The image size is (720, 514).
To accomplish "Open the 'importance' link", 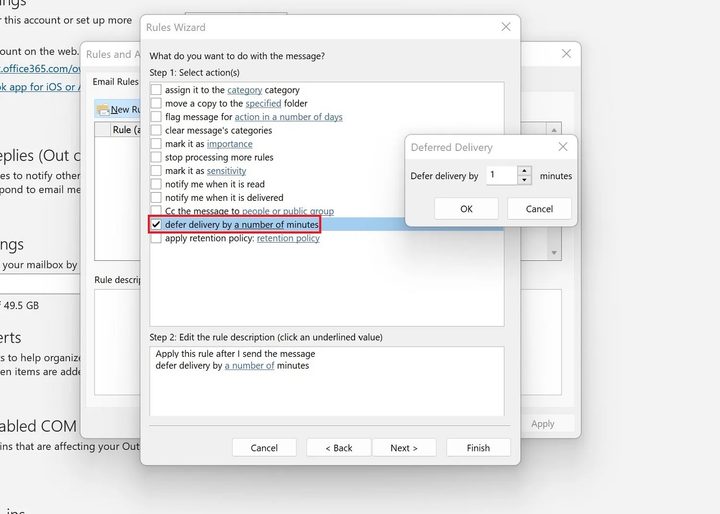I will coord(229,144).
